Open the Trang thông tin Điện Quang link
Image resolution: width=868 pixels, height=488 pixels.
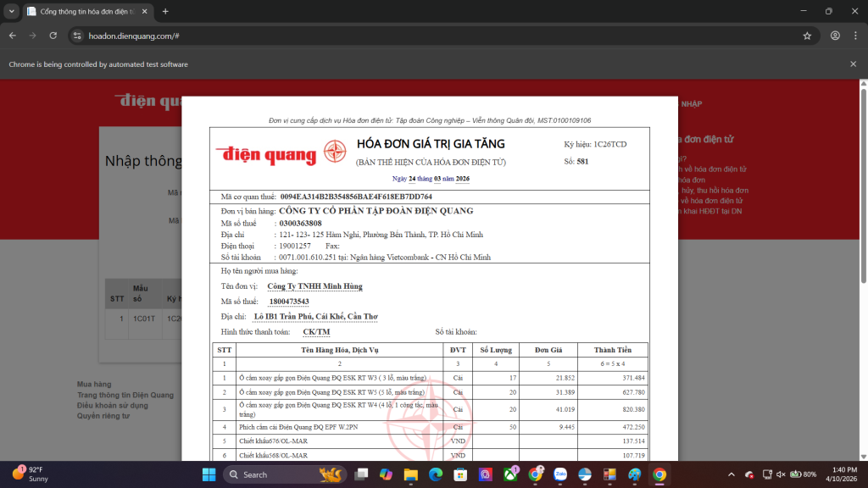point(125,395)
